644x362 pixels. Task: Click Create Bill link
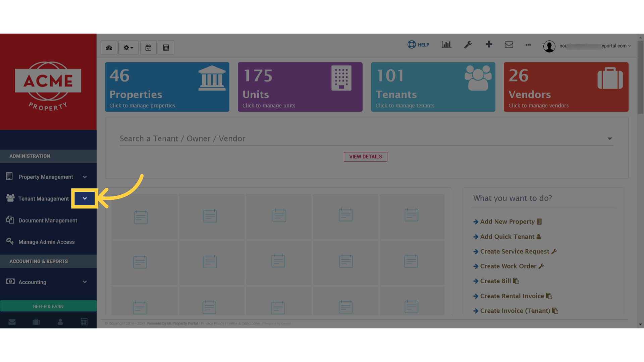[496, 281]
